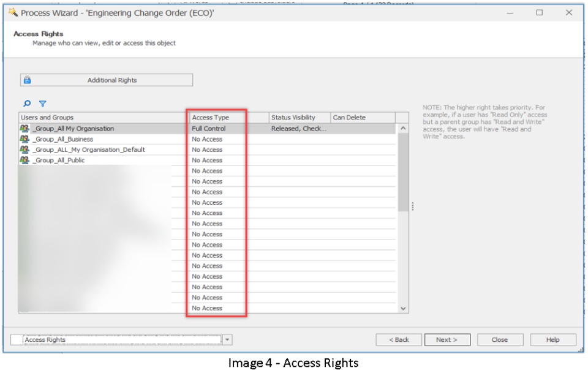
Task: Click the < Back button
Action: coord(399,339)
